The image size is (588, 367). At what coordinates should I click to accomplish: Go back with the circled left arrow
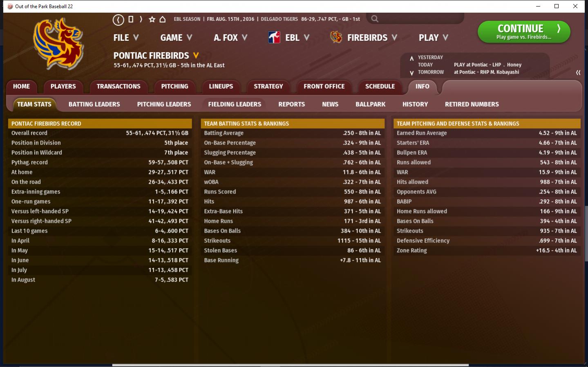[118, 19]
